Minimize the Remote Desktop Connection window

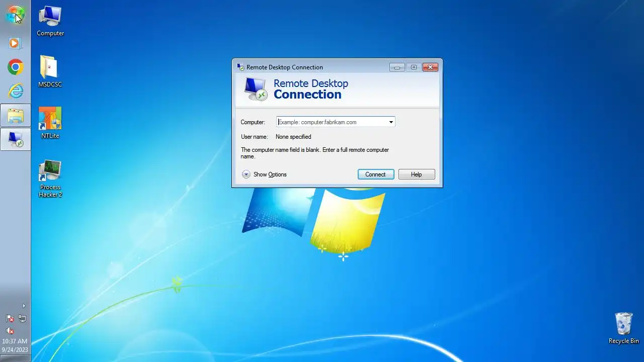[x=397, y=67]
